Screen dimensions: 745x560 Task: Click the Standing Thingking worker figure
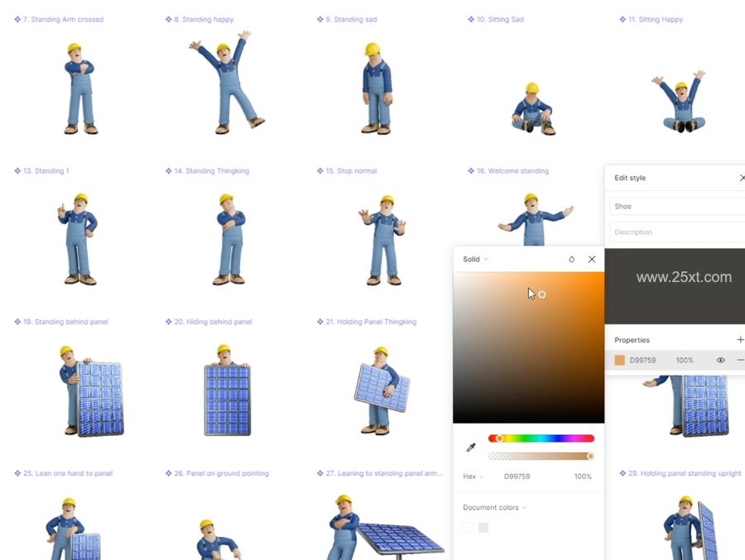tap(229, 239)
